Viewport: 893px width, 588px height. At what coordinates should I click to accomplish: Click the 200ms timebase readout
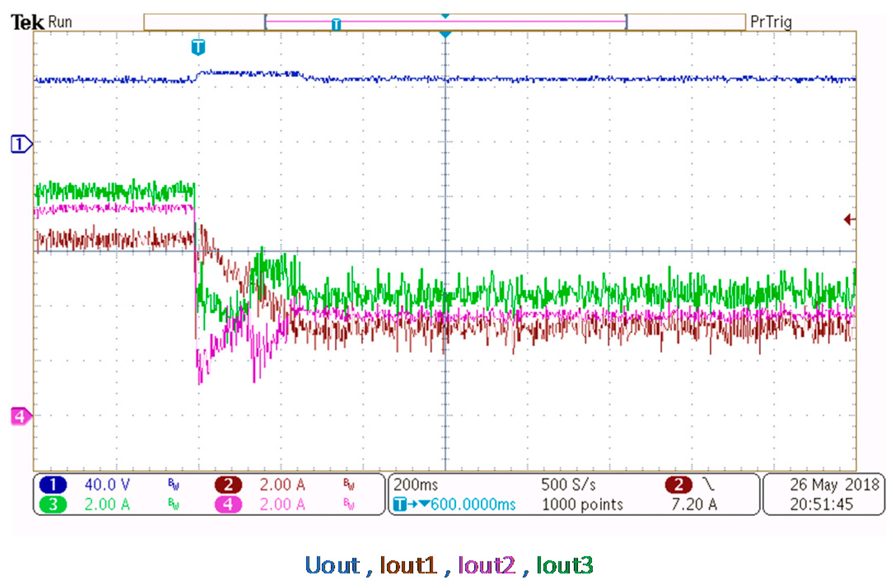[415, 484]
